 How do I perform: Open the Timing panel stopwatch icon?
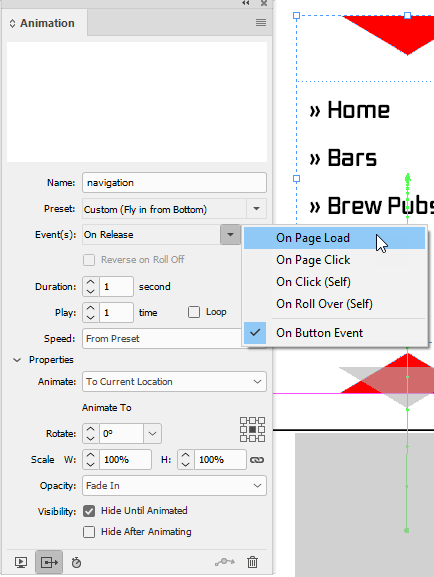(x=76, y=562)
